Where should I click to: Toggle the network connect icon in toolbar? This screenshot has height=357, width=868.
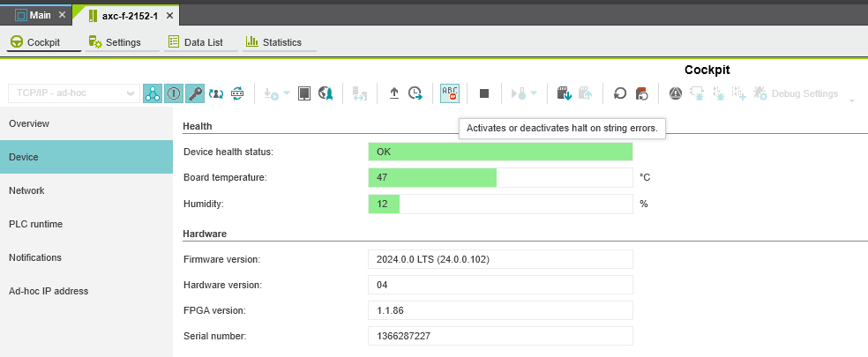pyautogui.click(x=153, y=93)
